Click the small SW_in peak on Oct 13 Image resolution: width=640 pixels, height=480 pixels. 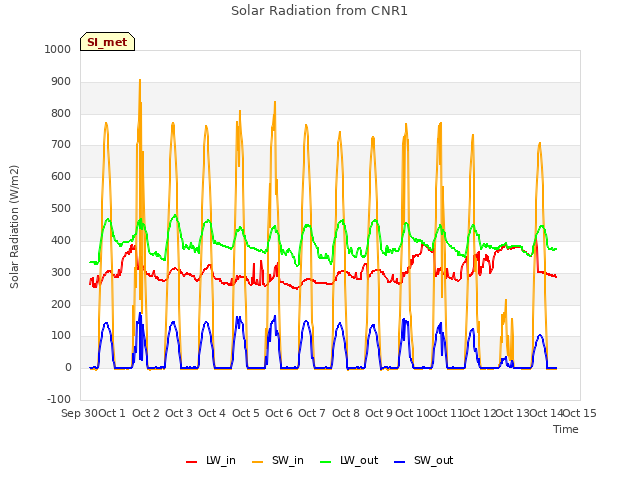506,301
